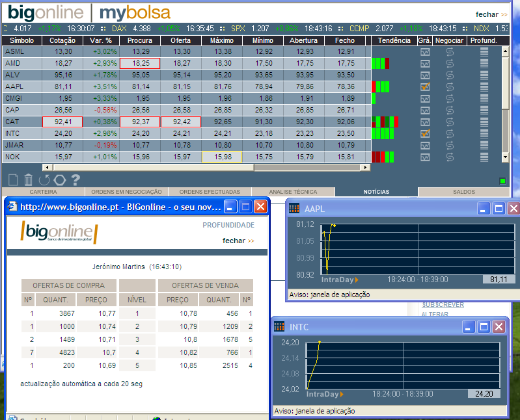This screenshot has height=420, width=520.
Task: Click the question mark help icon
Action: (x=75, y=179)
